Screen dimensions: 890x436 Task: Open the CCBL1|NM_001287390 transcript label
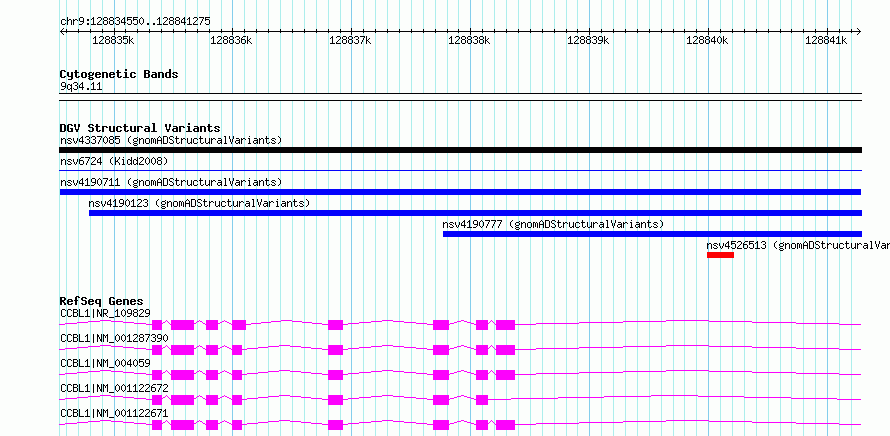[114, 338]
